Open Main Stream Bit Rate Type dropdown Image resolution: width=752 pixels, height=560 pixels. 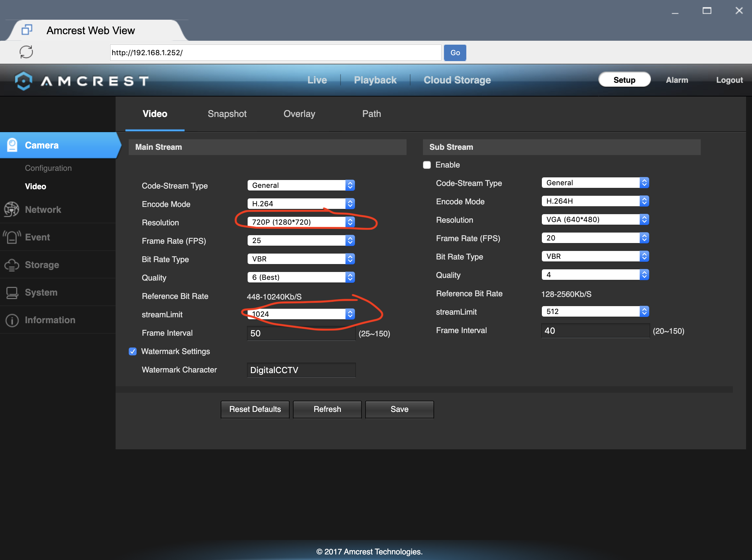tap(301, 258)
